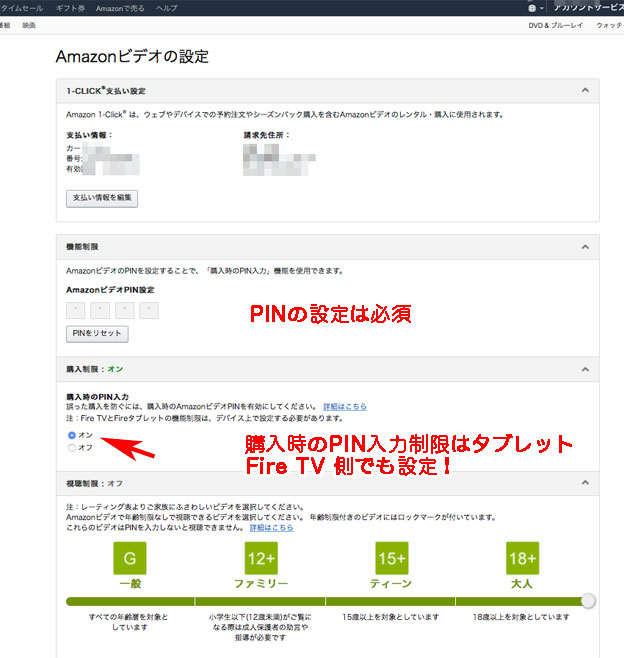Click the 18歳以上を対象としています description
This screenshot has height=658, width=624.
pyautogui.click(x=522, y=617)
